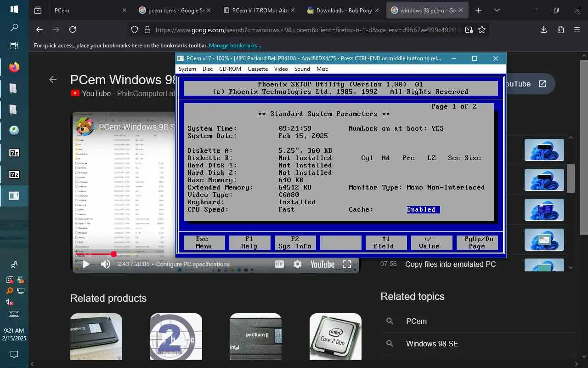The width and height of the screenshot is (588, 368).
Task: Bookmark this page with the star icon
Action: (482, 29)
